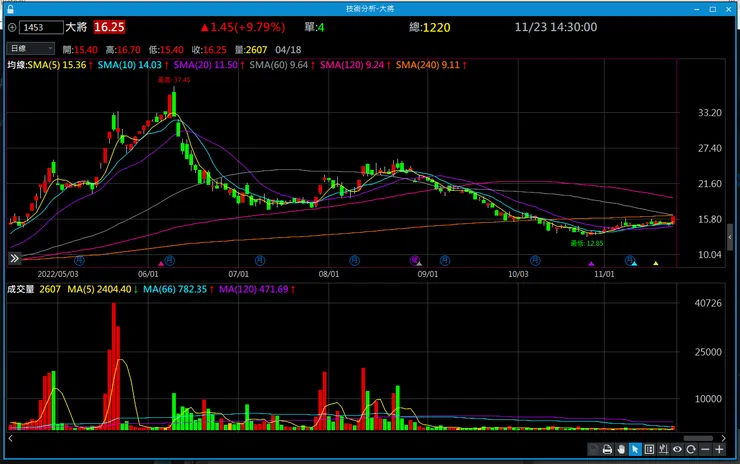Click the circled plus icon beside stock code
The height and width of the screenshot is (464, 740).
click(x=12, y=27)
